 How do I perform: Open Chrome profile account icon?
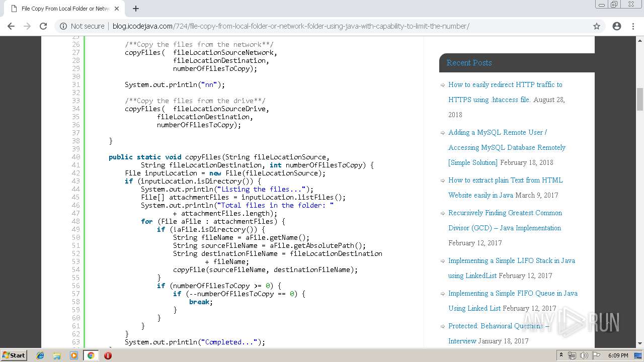[x=617, y=26]
